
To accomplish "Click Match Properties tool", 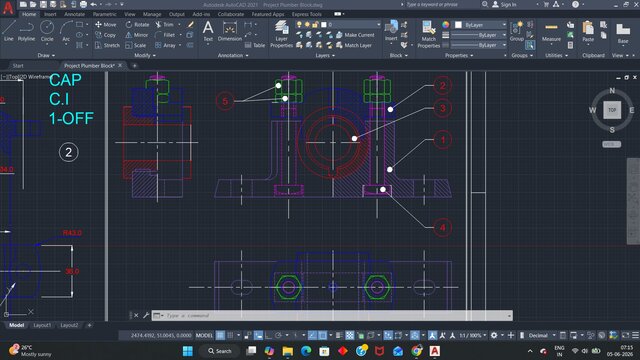I will pyautogui.click(x=429, y=34).
